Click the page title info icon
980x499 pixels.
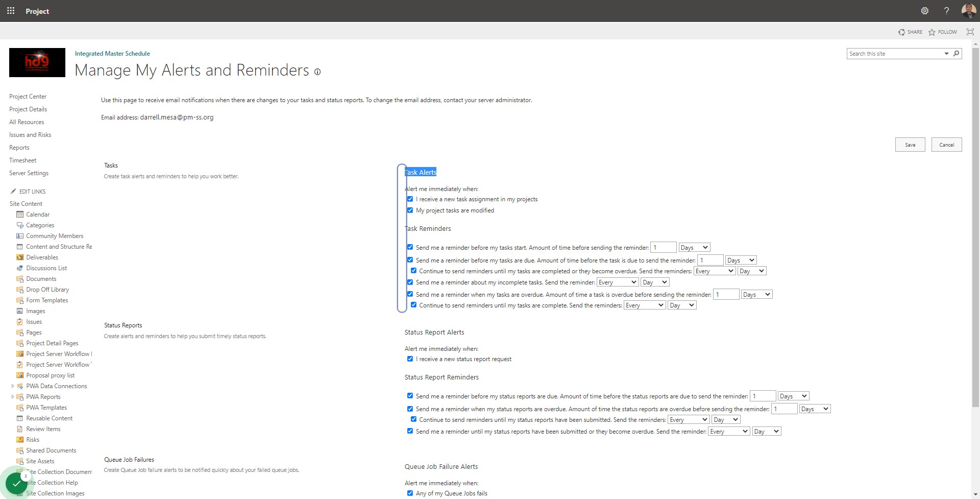coord(317,72)
